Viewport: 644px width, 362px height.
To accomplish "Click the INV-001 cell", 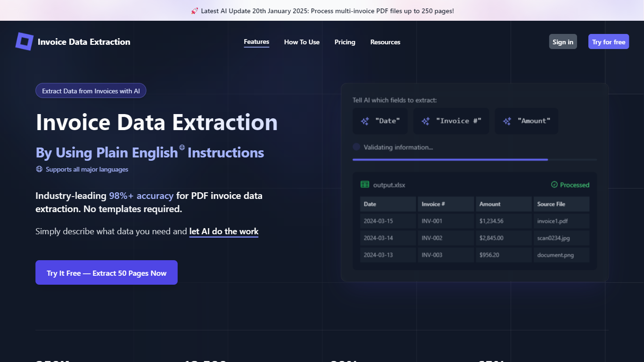I will [x=446, y=221].
